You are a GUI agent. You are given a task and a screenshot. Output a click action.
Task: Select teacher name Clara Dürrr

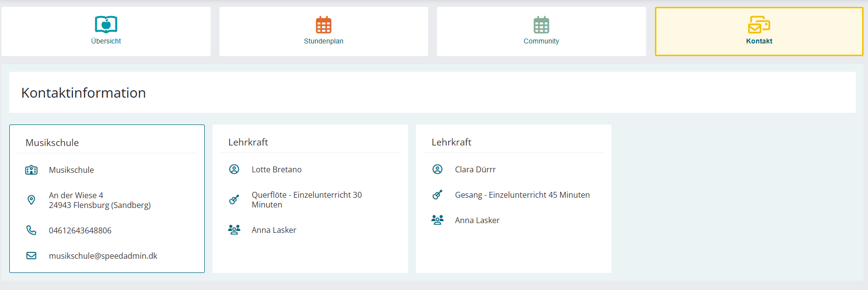475,169
